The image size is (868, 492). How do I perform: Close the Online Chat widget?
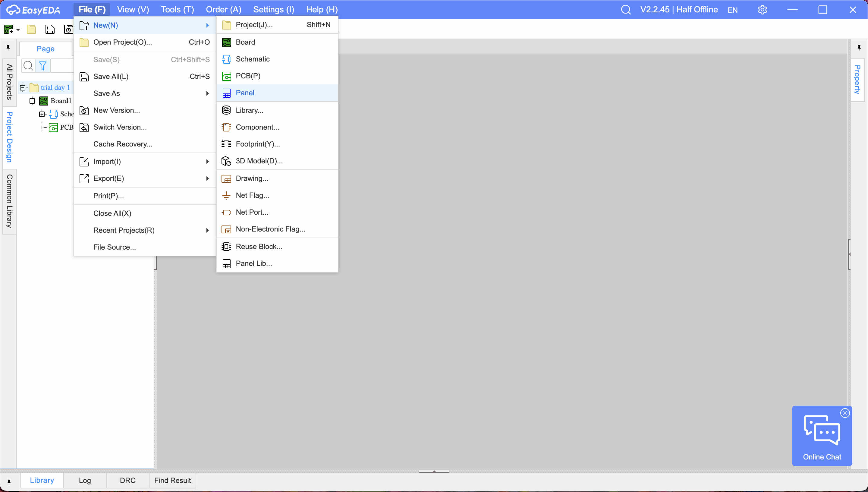(845, 413)
